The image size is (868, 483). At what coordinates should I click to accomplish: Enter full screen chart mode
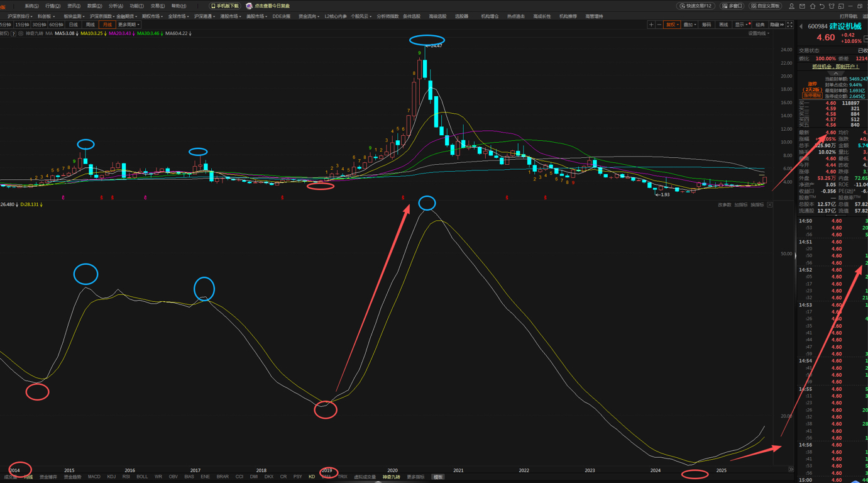pos(790,25)
